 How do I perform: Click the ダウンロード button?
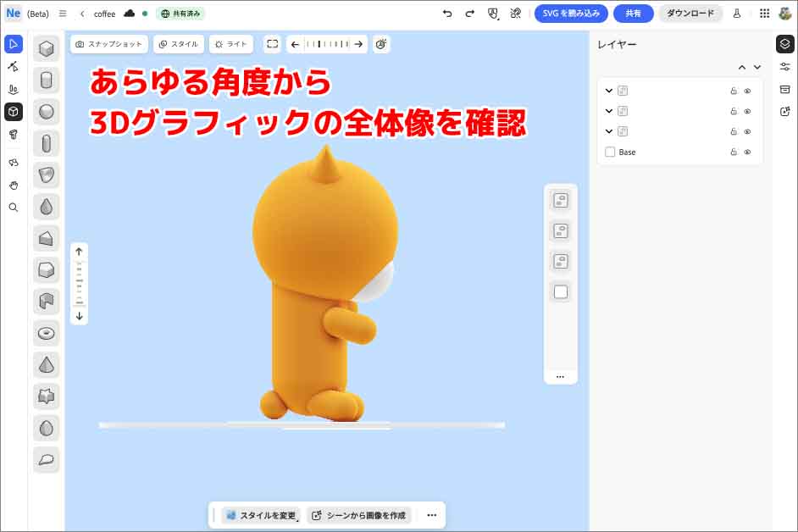(690, 14)
